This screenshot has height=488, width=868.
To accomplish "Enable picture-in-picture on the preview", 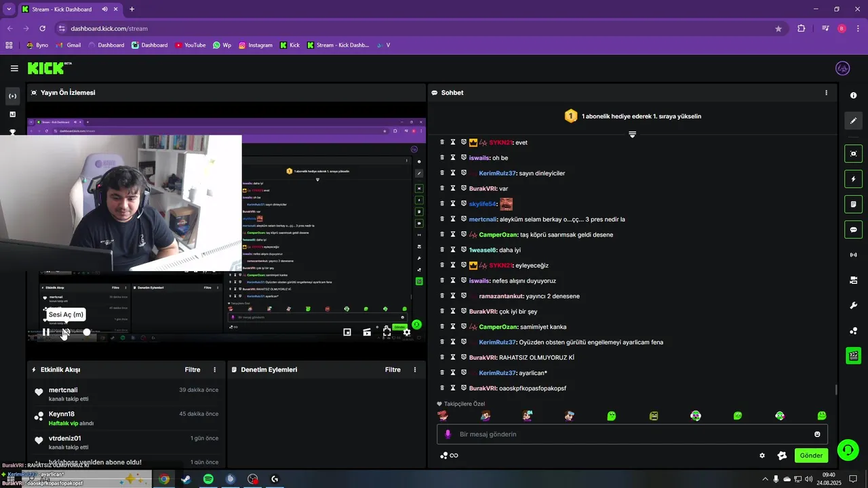I will pyautogui.click(x=347, y=332).
